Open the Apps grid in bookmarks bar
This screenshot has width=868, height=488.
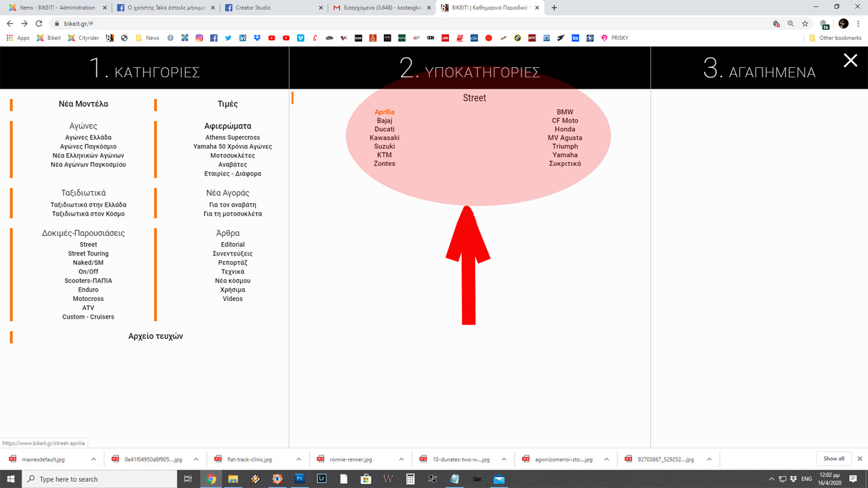click(x=18, y=38)
